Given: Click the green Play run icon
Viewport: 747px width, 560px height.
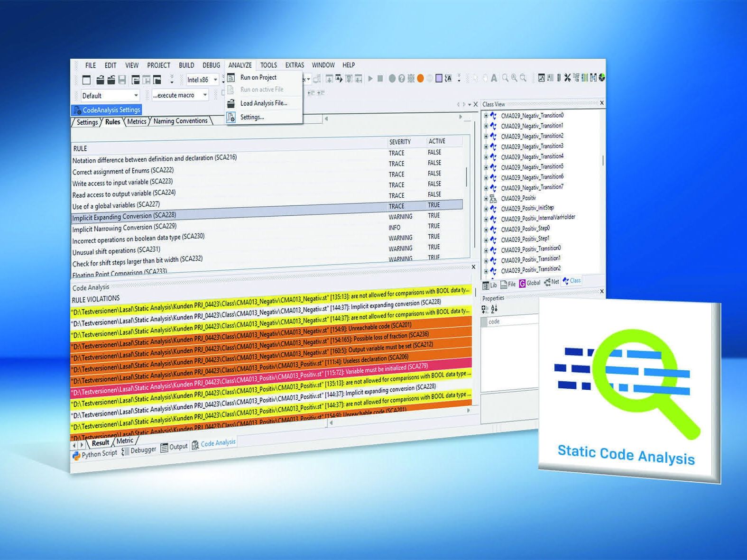Looking at the screenshot, I should [x=370, y=78].
